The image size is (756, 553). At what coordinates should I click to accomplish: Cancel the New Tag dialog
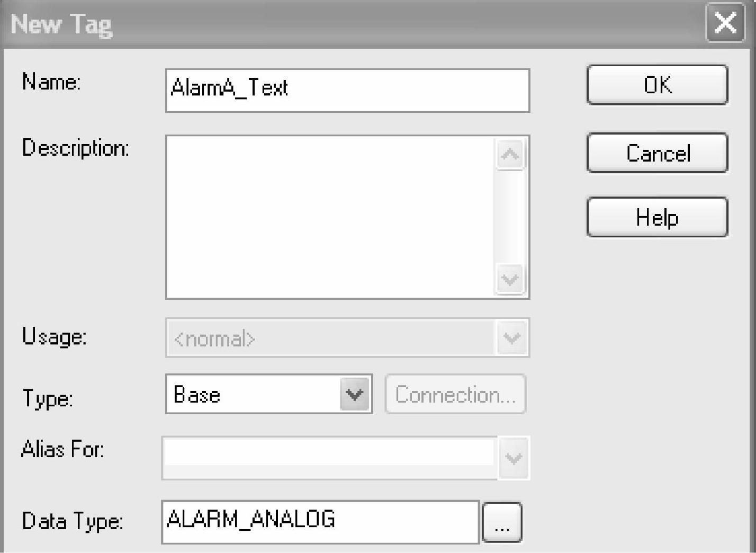657,153
